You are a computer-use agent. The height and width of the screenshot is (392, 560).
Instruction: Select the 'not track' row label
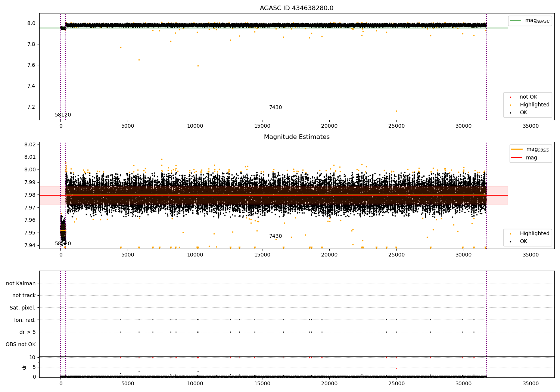coord(24,296)
